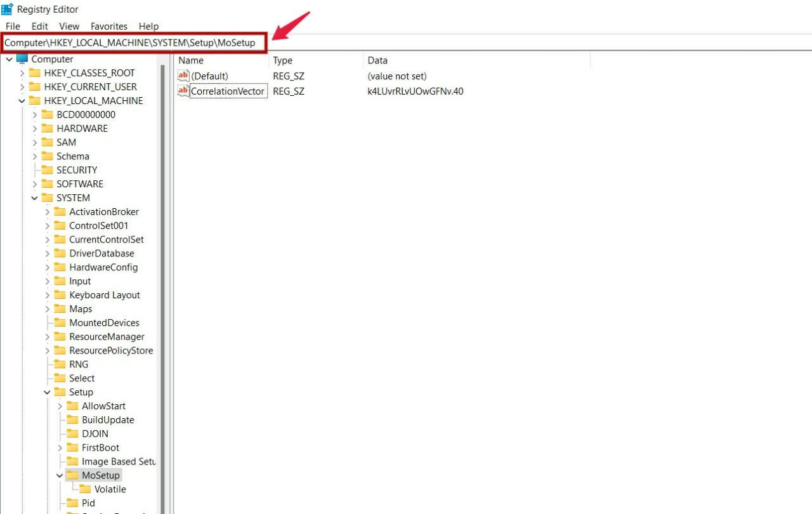This screenshot has height=514, width=812.
Task: Click the CurrentControlSet folder icon
Action: click(60, 240)
